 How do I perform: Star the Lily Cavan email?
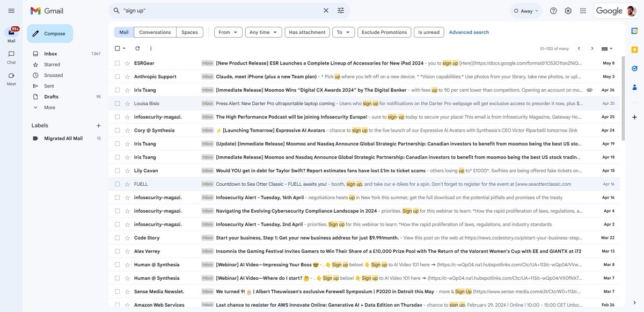tap(128, 171)
